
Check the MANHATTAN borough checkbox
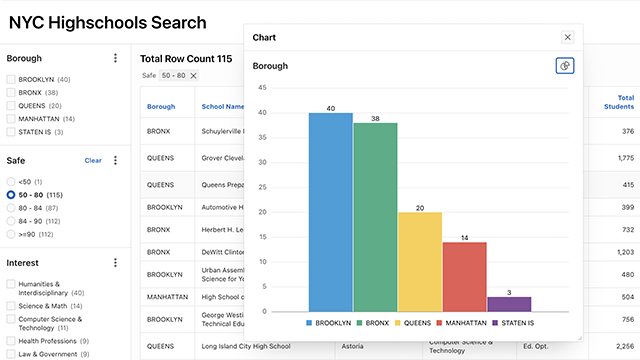point(11,119)
